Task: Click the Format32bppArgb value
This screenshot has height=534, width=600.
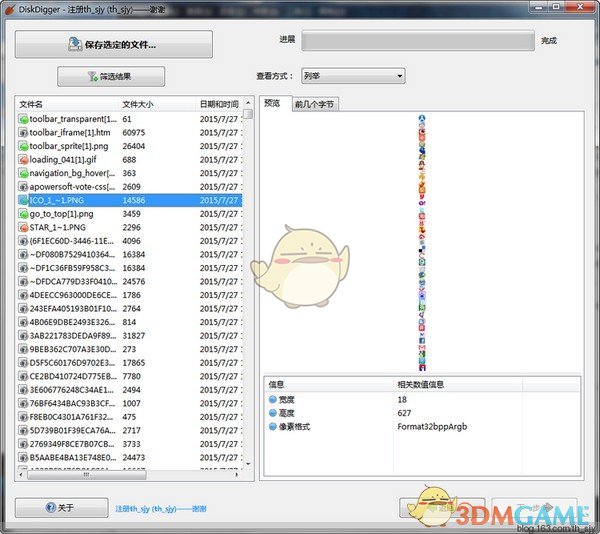Action: coord(432,427)
